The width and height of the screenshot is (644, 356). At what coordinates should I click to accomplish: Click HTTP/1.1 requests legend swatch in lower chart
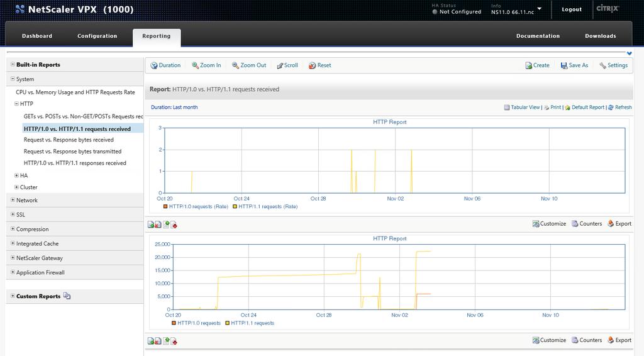228,323
